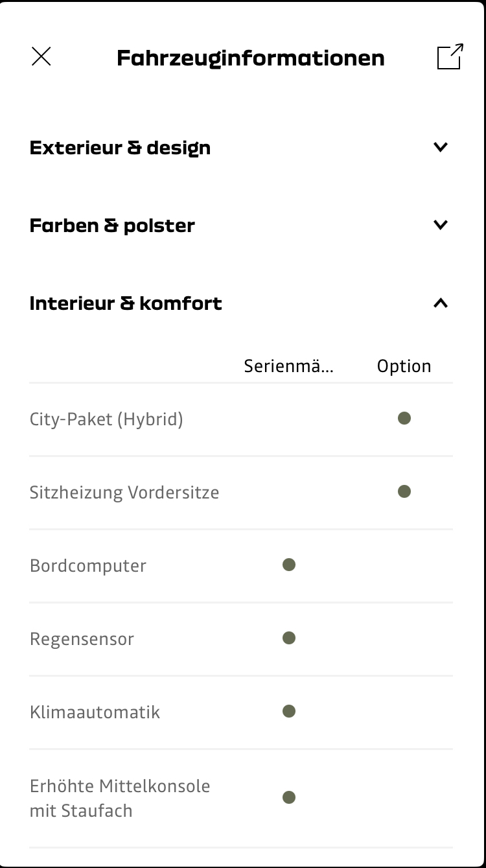Screen dimensions: 486x868
Task: Click the Farben & polster heading
Action: (x=112, y=226)
